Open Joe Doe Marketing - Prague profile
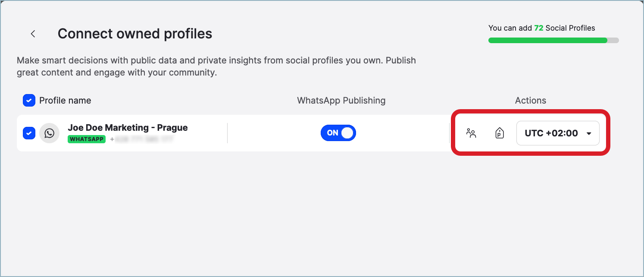 (128, 128)
